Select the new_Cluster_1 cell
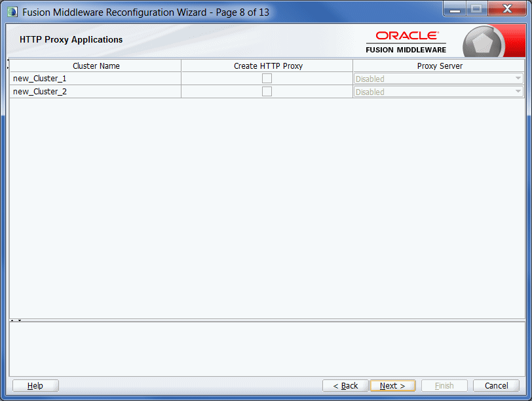Viewport: 532px width, 401px height. click(96, 79)
